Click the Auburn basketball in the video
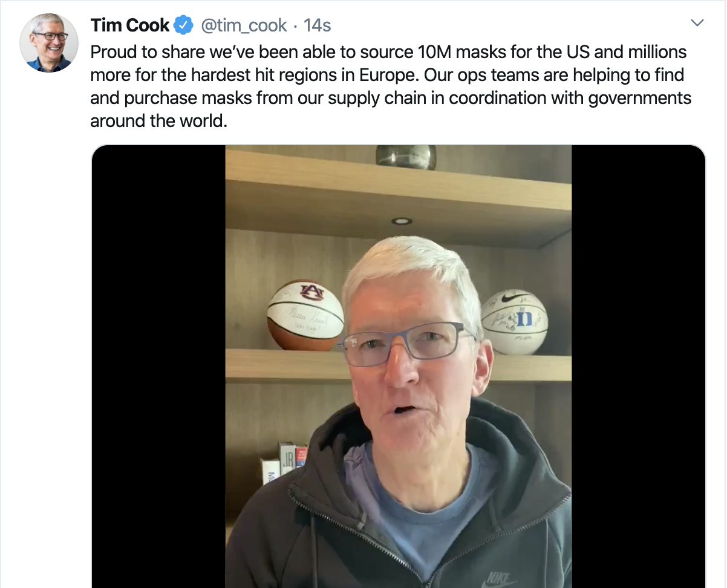Image resolution: width=727 pixels, height=588 pixels. pos(305,315)
